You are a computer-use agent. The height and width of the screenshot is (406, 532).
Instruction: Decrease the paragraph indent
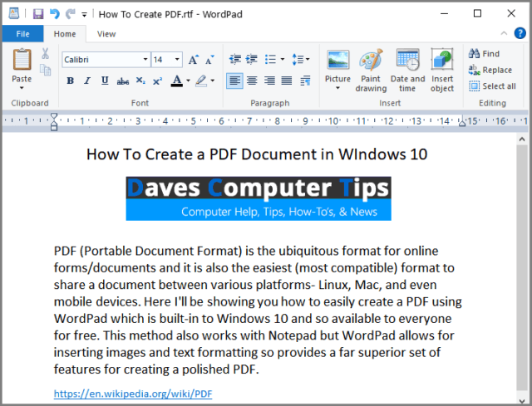[234, 59]
